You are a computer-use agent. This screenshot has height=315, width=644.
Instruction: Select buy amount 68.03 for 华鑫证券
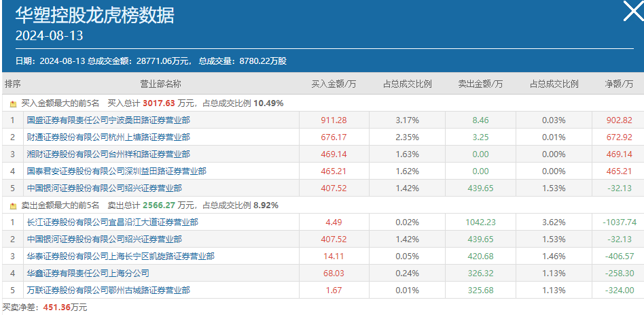[334, 273]
